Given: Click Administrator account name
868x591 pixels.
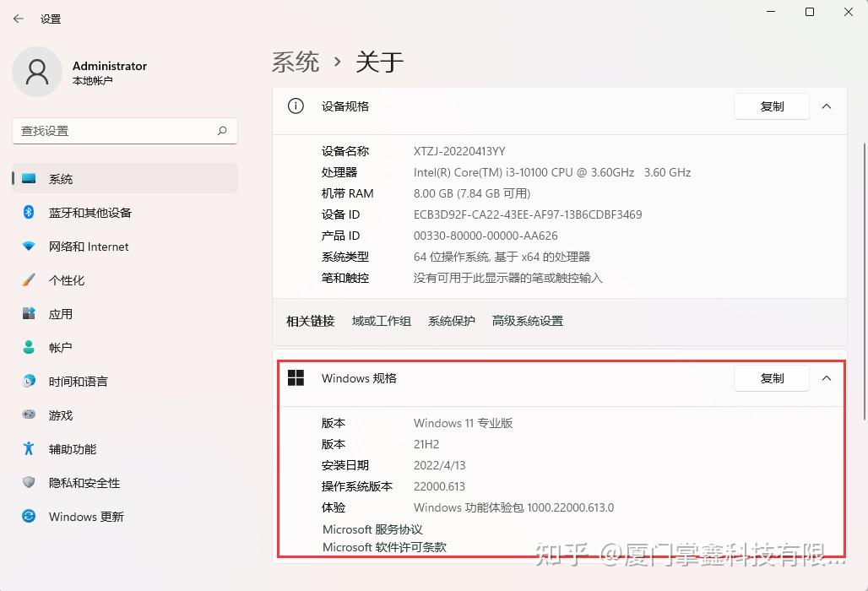Looking at the screenshot, I should click(110, 66).
